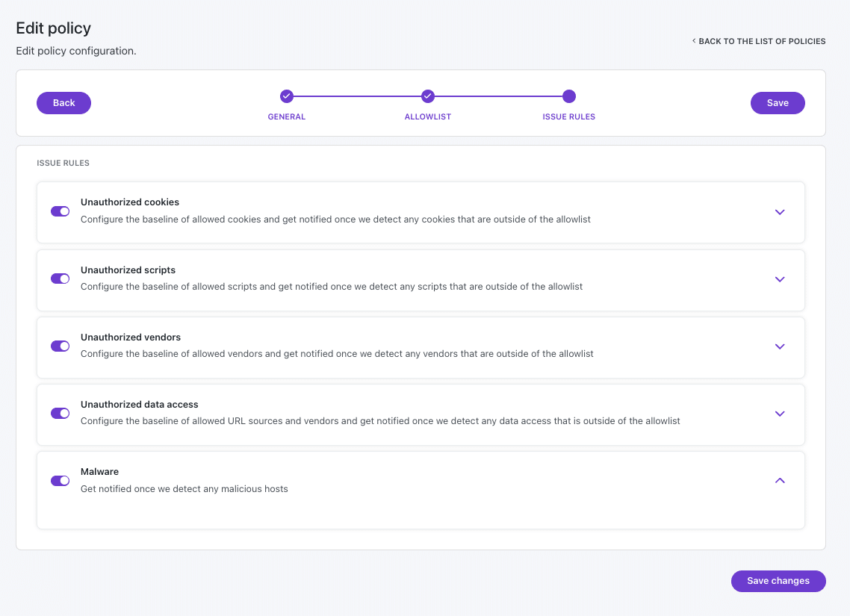Click the Save changes button
The width and height of the screenshot is (850, 616).
pyautogui.click(x=778, y=581)
